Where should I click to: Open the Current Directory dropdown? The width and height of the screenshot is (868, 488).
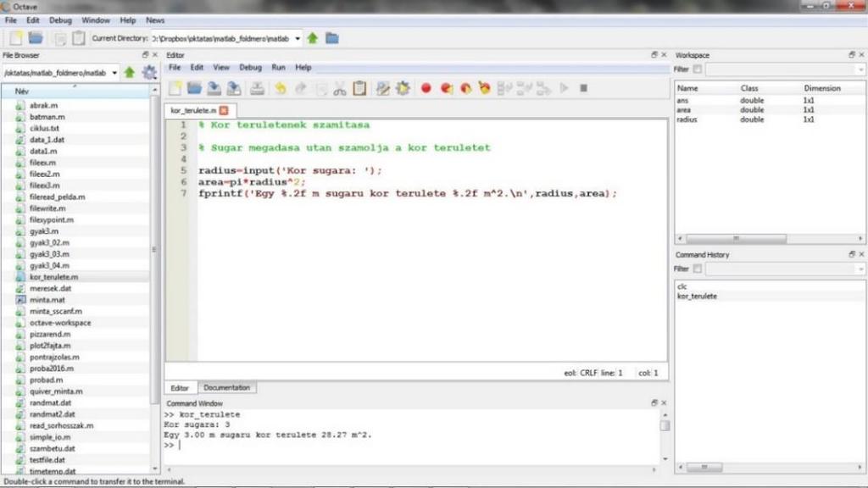(x=298, y=39)
